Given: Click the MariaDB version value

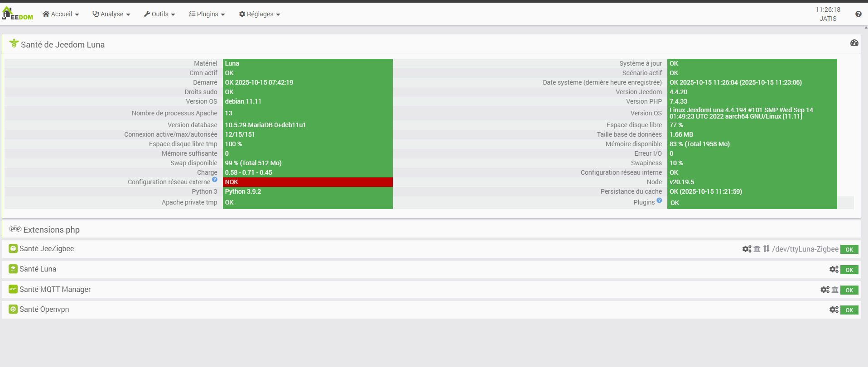Looking at the screenshot, I should point(265,125).
